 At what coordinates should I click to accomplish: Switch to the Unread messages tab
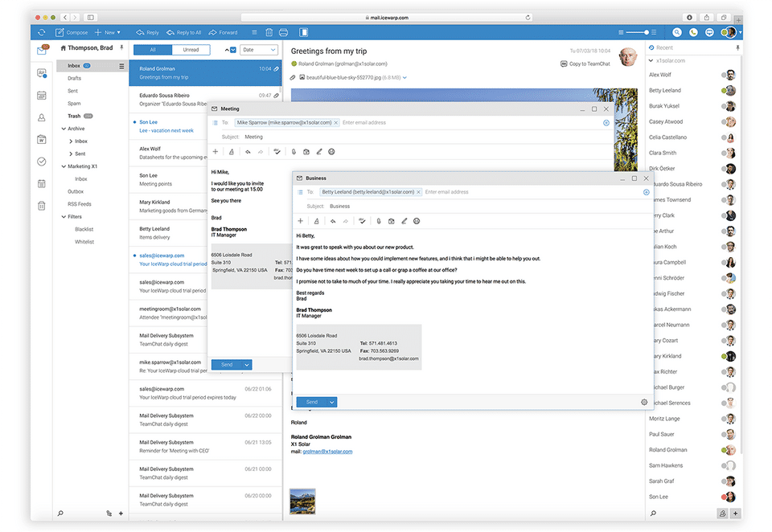[191, 50]
